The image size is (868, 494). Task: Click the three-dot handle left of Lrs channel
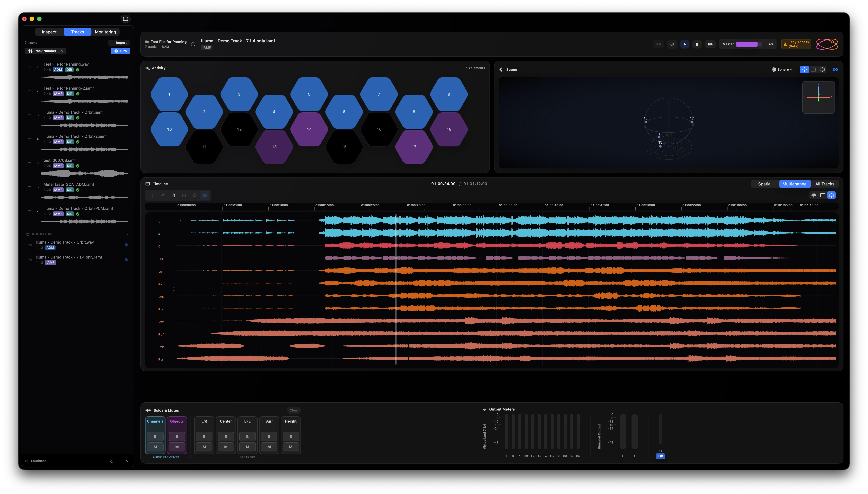pyautogui.click(x=174, y=290)
